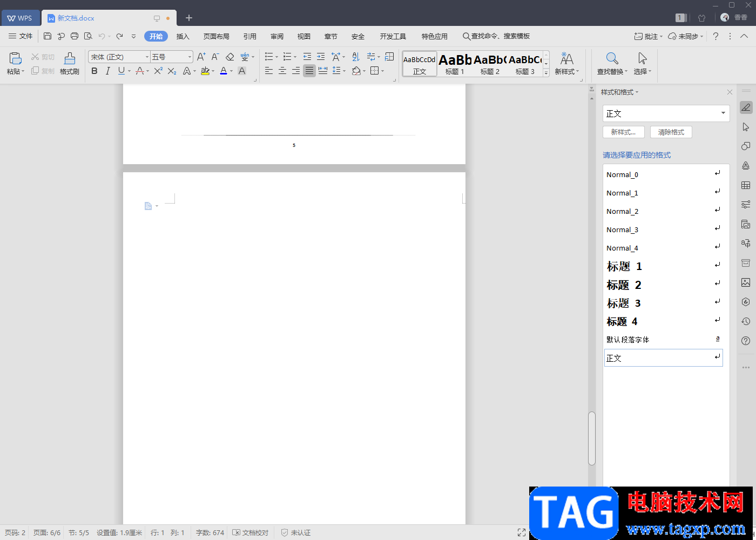The height and width of the screenshot is (540, 756).
Task: Increase font size with A+ icon
Action: coord(201,57)
